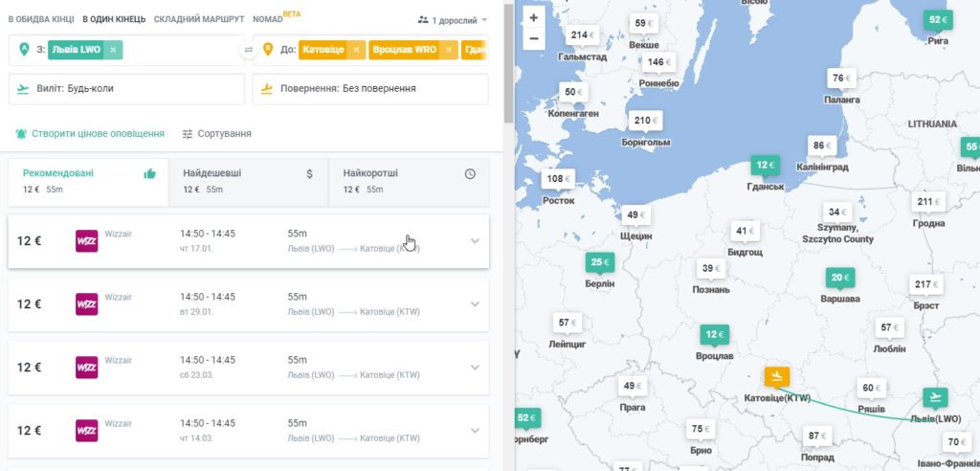The width and height of the screenshot is (980, 471).
Task: Click the 34 € Szymany price marker
Action: coord(837,213)
